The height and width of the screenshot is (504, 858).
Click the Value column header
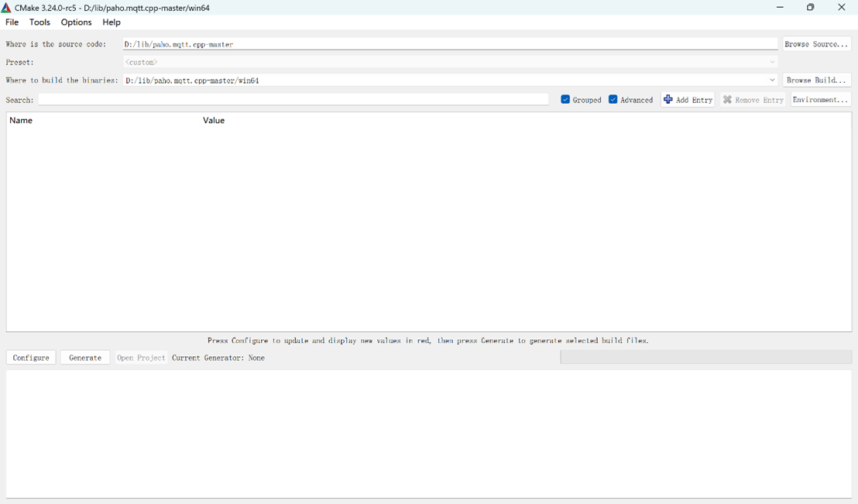tap(214, 121)
